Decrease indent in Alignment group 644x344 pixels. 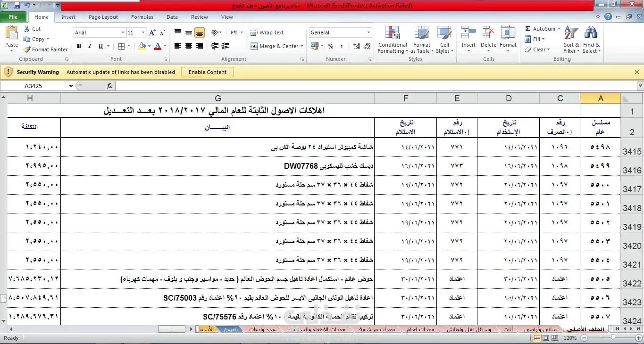click(215, 46)
